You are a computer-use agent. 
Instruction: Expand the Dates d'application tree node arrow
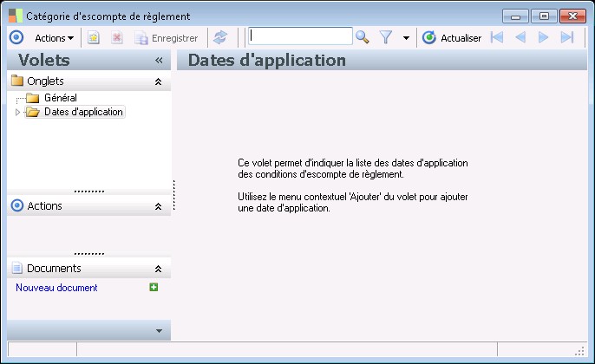[17, 113]
